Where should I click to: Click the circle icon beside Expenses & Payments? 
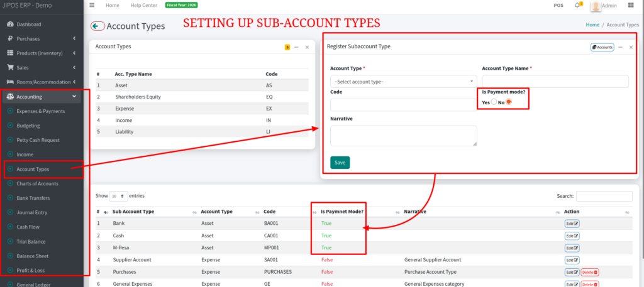(10, 111)
